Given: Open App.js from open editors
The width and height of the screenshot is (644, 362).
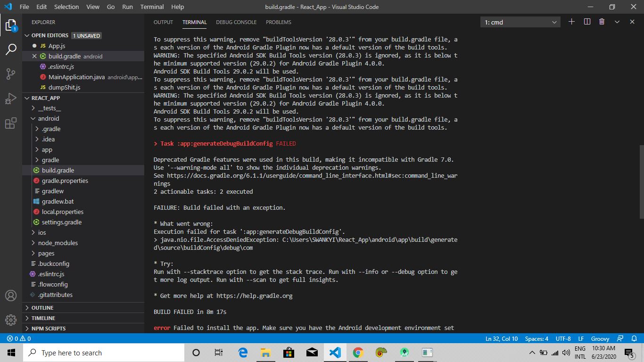Looking at the screenshot, I should 83,46.
